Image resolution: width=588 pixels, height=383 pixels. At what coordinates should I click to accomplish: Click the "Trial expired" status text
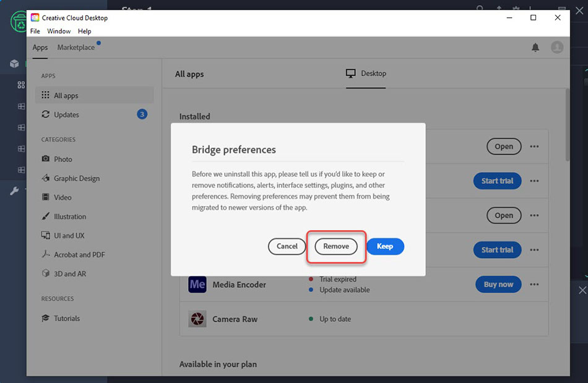point(338,279)
